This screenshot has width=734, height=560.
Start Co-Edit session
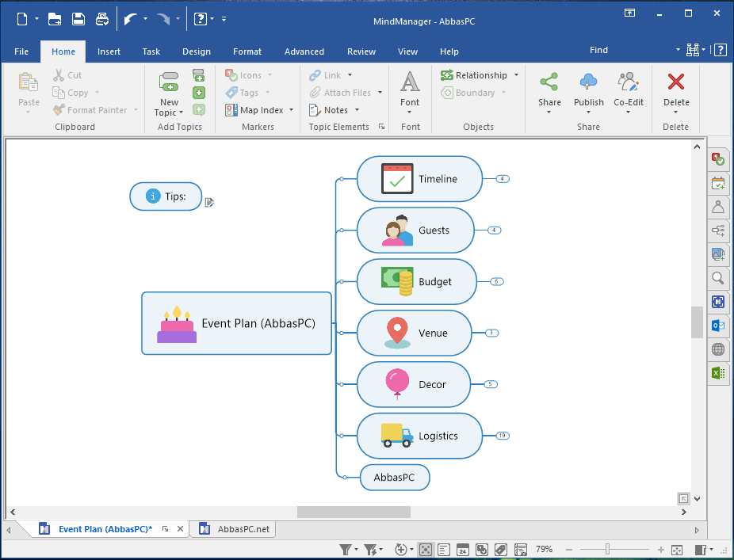point(629,82)
